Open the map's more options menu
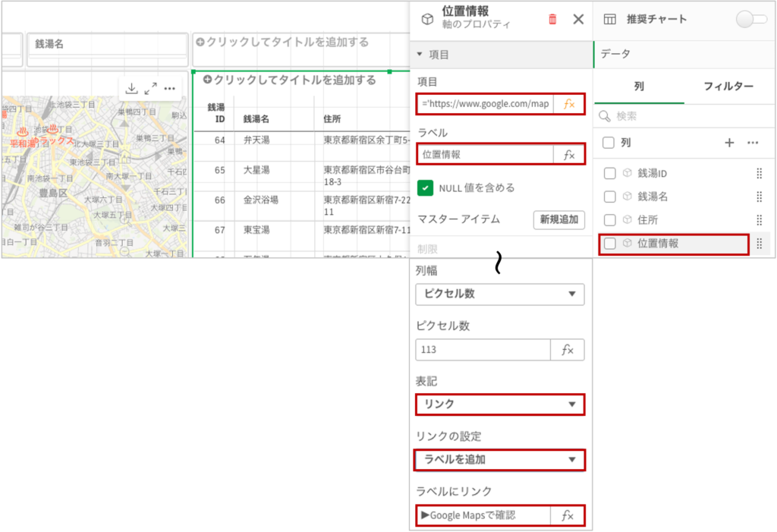The height and width of the screenshot is (532, 777). click(170, 89)
